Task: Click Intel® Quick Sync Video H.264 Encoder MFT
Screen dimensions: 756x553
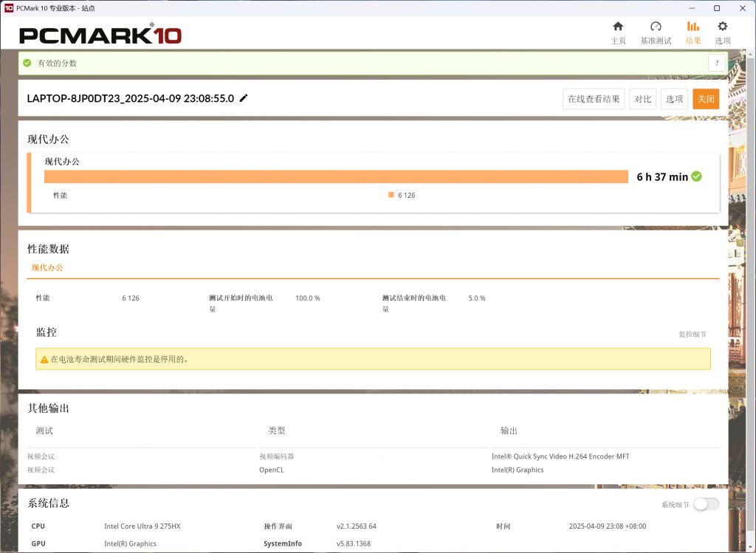Action: pos(560,456)
